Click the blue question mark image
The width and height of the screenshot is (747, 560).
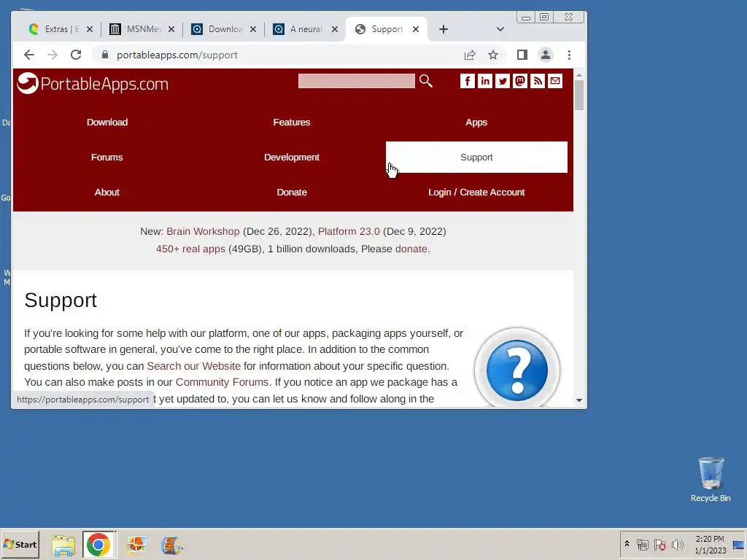pyautogui.click(x=517, y=369)
